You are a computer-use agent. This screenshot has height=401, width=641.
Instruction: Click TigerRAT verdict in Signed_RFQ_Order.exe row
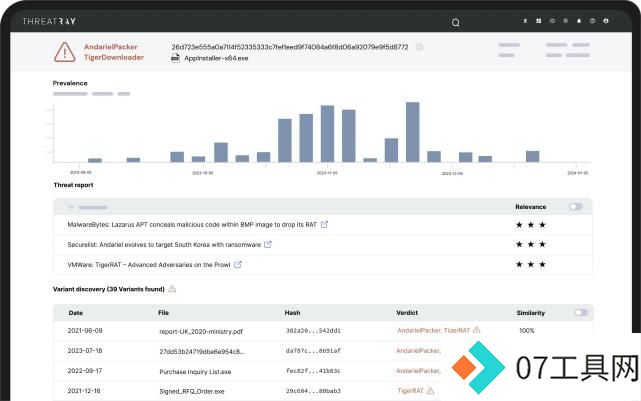click(x=410, y=391)
